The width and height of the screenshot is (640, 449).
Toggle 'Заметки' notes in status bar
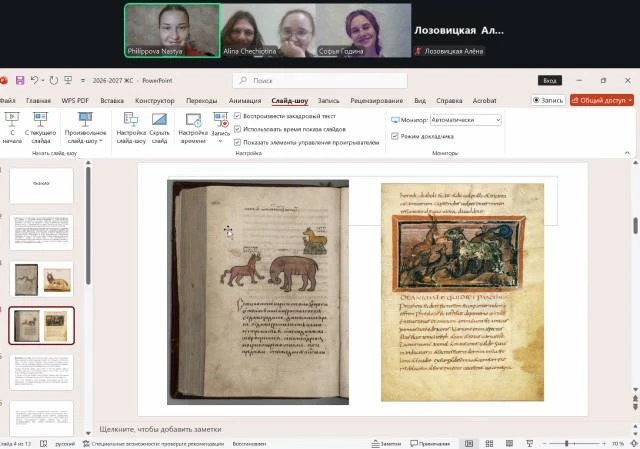(386, 444)
